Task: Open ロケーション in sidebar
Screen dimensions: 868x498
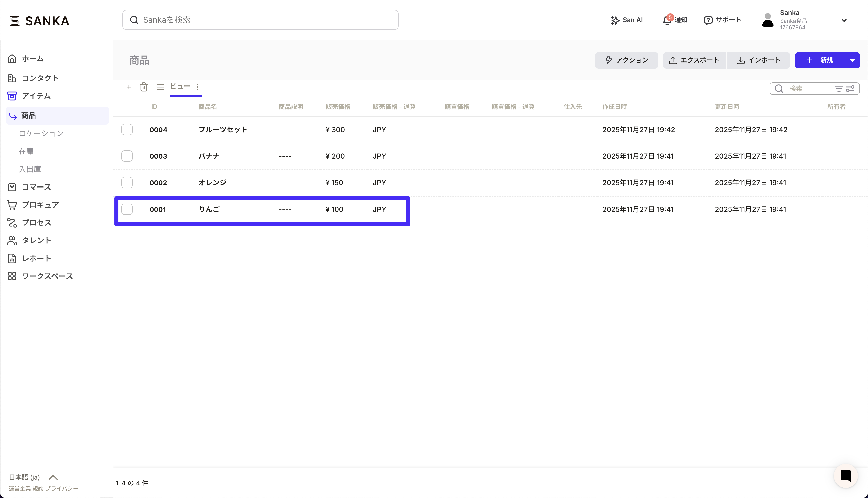Action: [41, 133]
